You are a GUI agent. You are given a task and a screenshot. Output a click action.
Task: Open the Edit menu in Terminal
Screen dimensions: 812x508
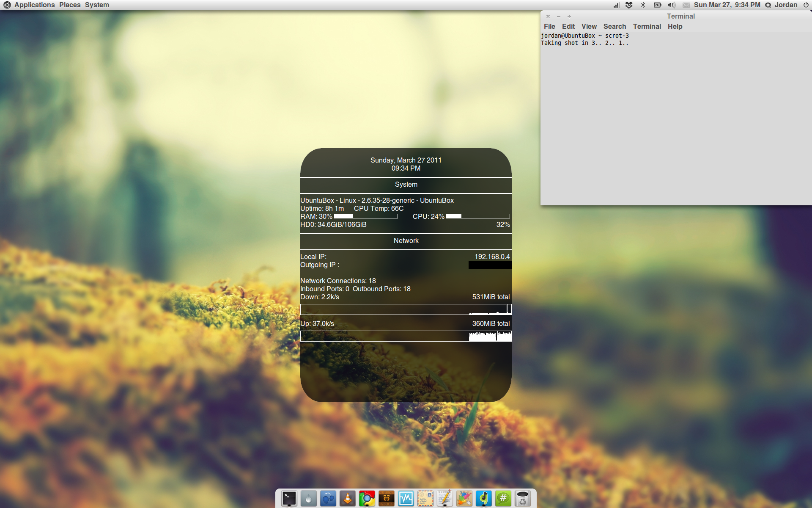pos(568,26)
